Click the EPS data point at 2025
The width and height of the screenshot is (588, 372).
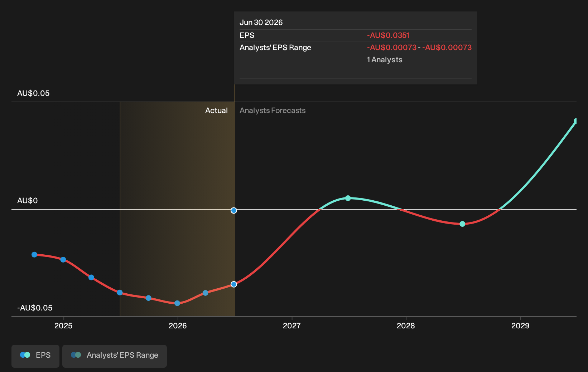click(63, 260)
